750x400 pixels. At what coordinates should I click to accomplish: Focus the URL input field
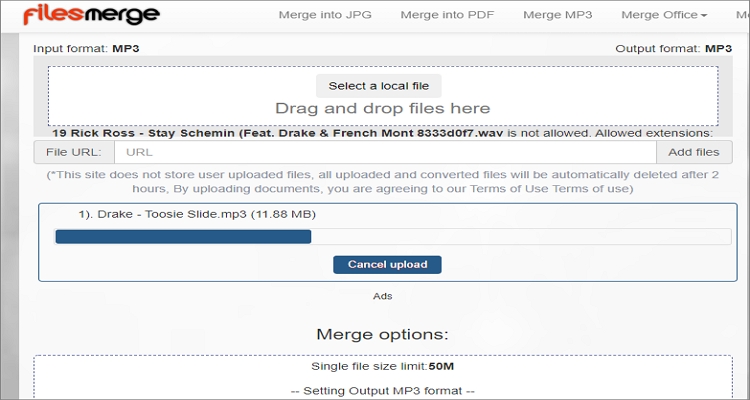coord(385,152)
